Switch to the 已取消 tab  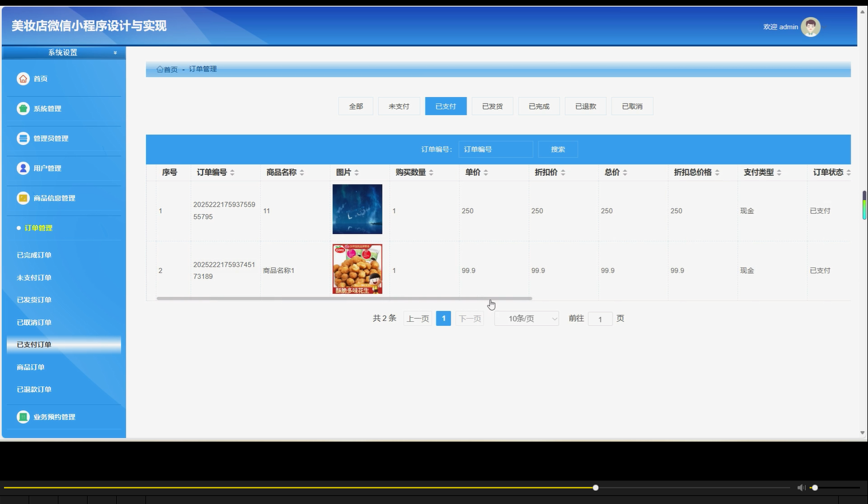(x=632, y=106)
